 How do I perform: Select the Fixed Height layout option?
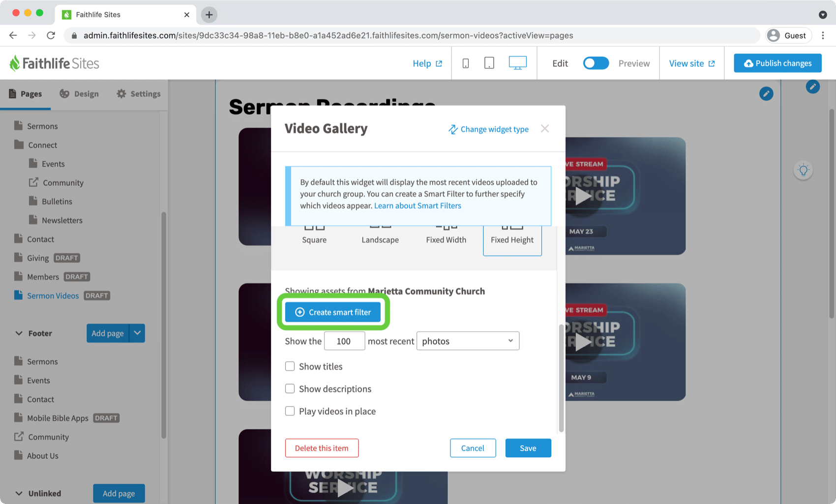point(512,240)
